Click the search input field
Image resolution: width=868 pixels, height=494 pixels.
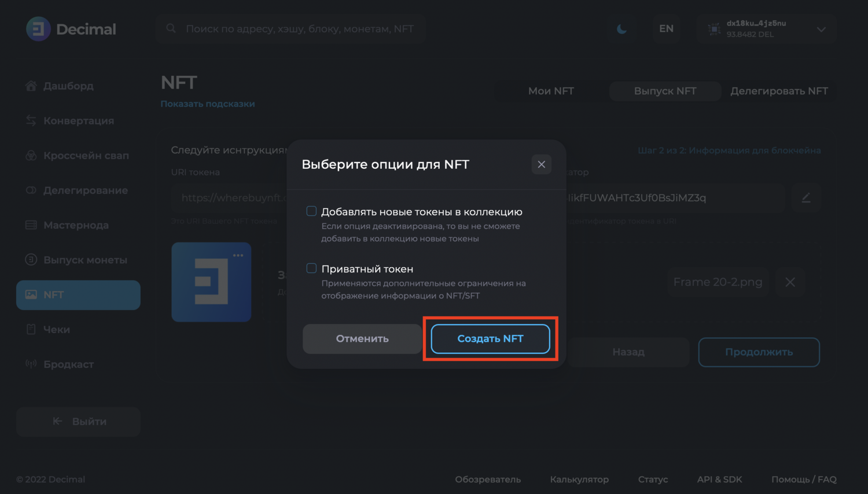click(x=291, y=29)
